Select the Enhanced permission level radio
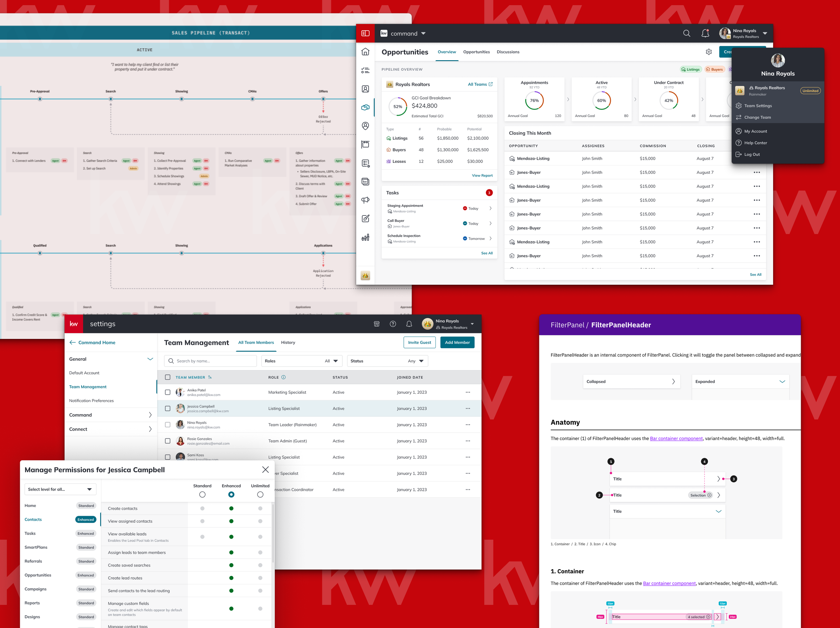Image resolution: width=840 pixels, height=628 pixels. point(231,495)
